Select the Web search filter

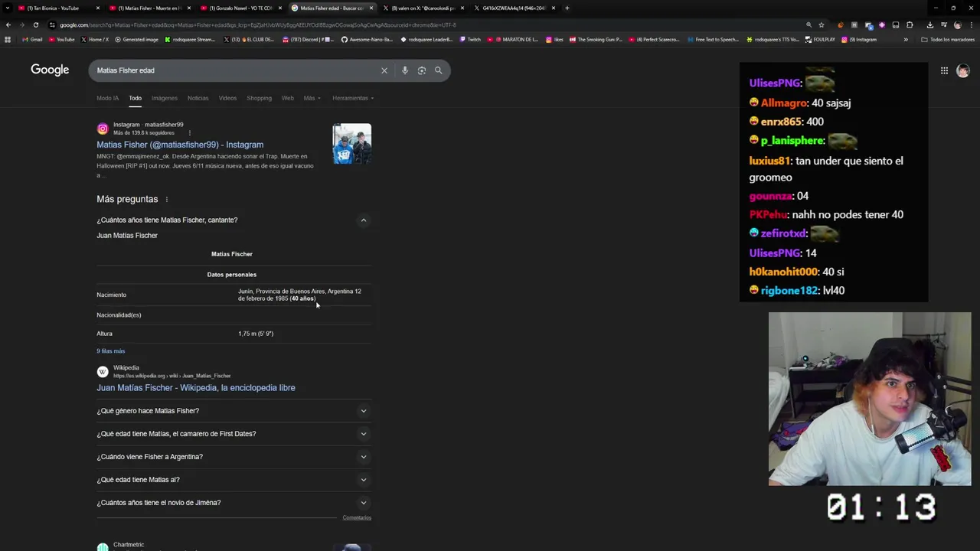click(x=287, y=98)
